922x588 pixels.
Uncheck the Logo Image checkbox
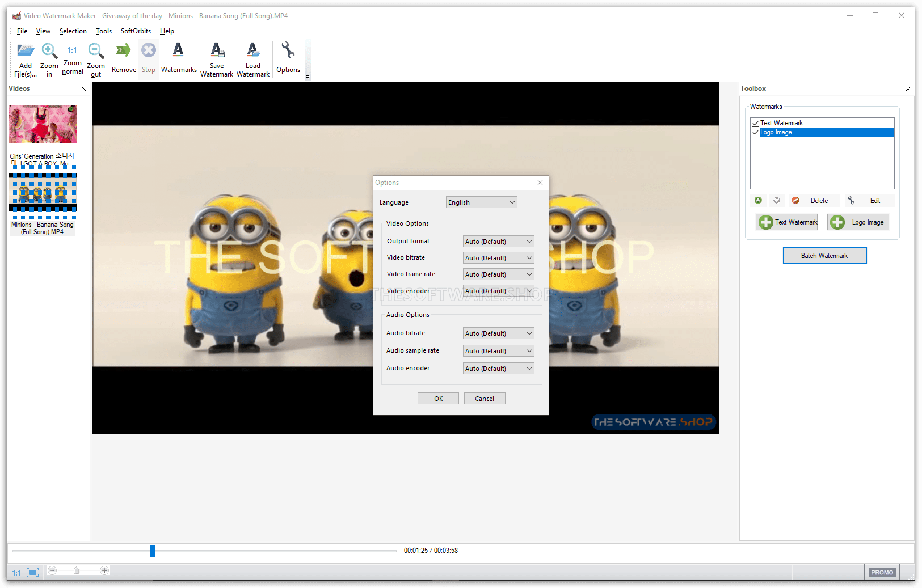755,132
